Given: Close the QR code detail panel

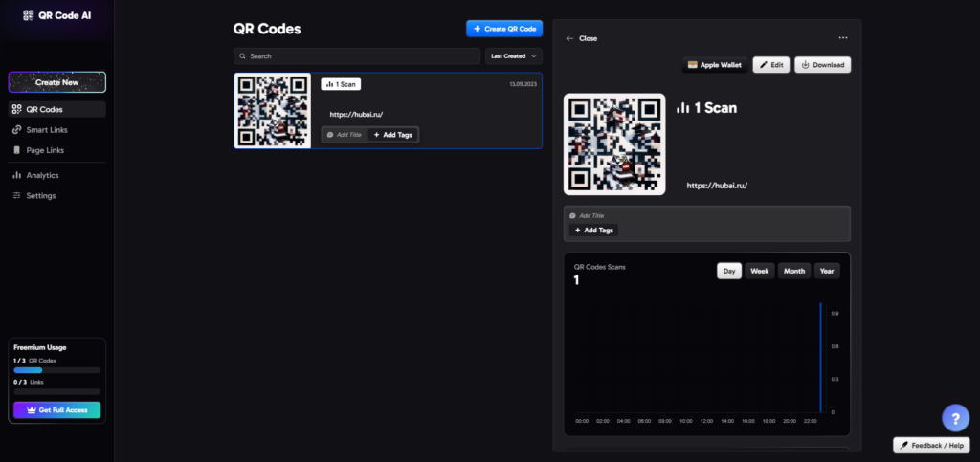Looking at the screenshot, I should 581,38.
